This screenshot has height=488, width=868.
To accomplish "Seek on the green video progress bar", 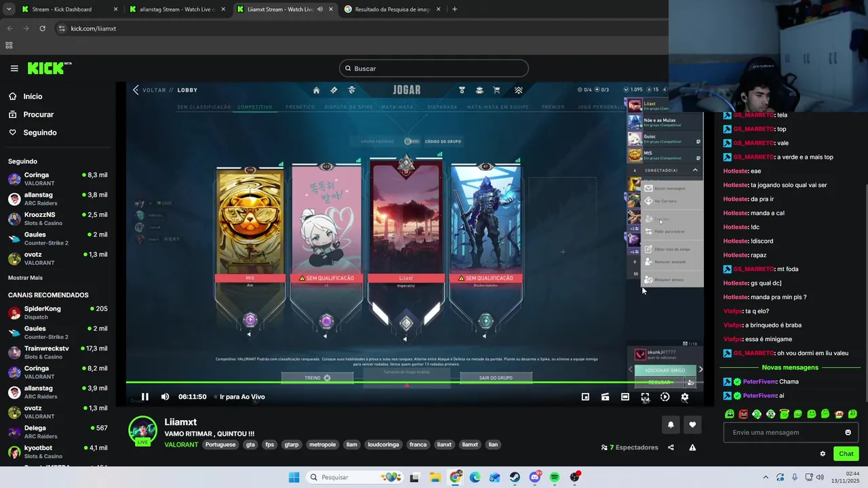I will click(x=414, y=383).
